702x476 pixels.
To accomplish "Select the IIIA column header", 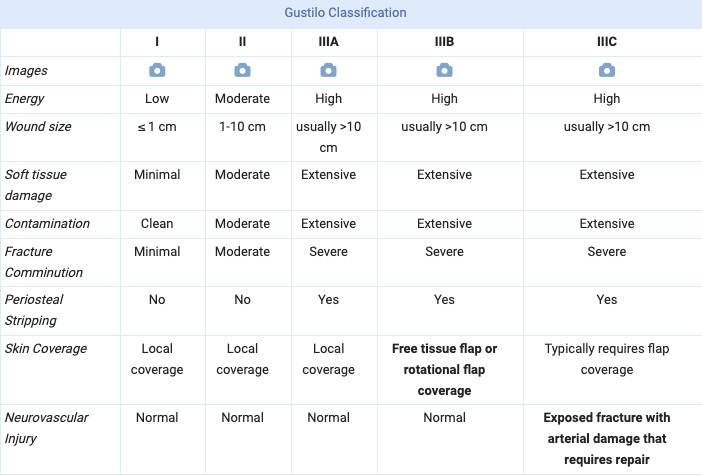I will [x=328, y=42].
